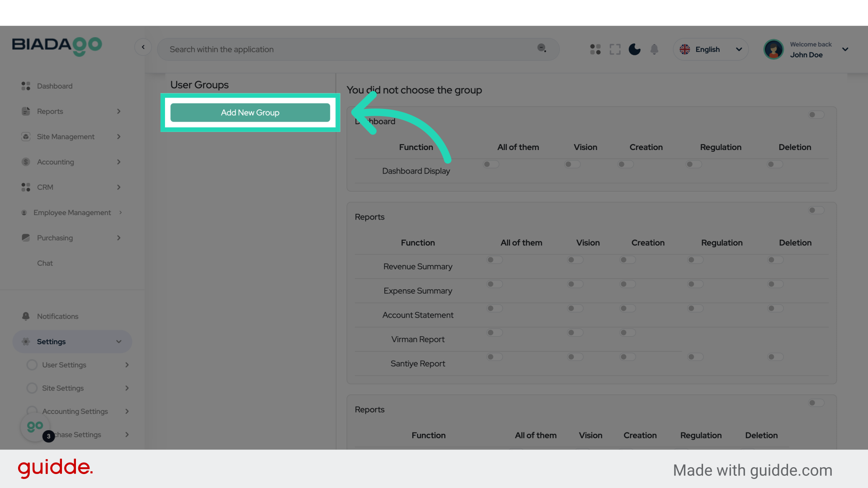Open the English language dropdown
This screenshot has height=488, width=868.
click(711, 49)
